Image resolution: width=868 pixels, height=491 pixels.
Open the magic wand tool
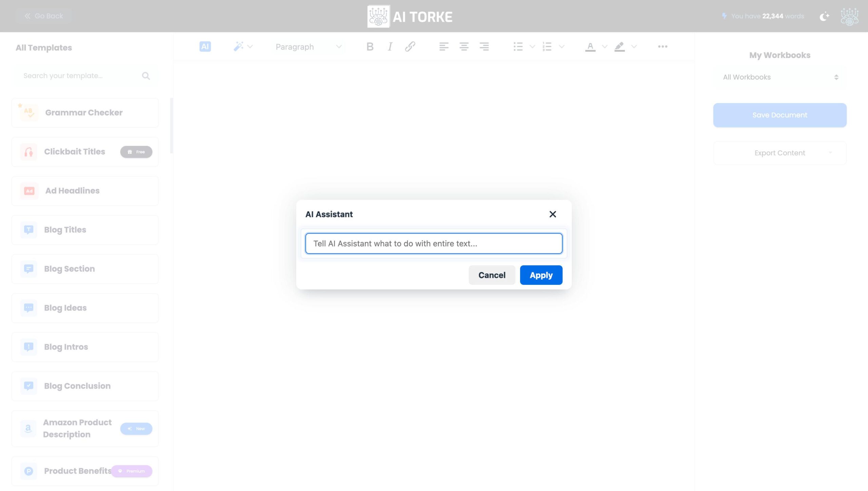239,46
